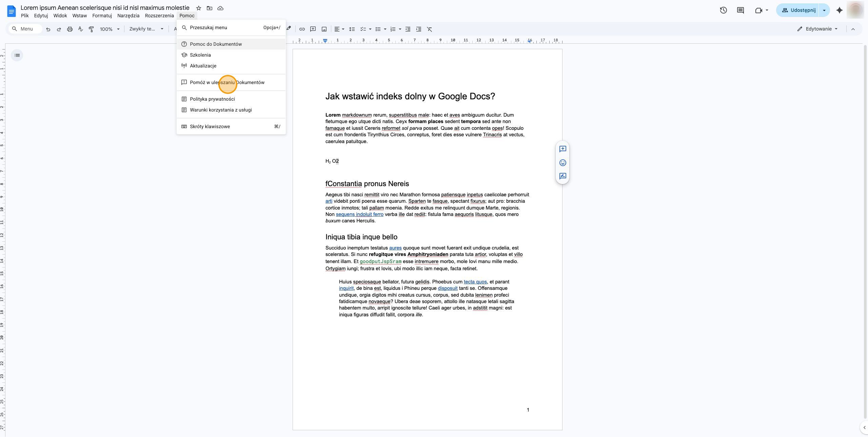Show the document outline sidebar icon

click(x=17, y=55)
